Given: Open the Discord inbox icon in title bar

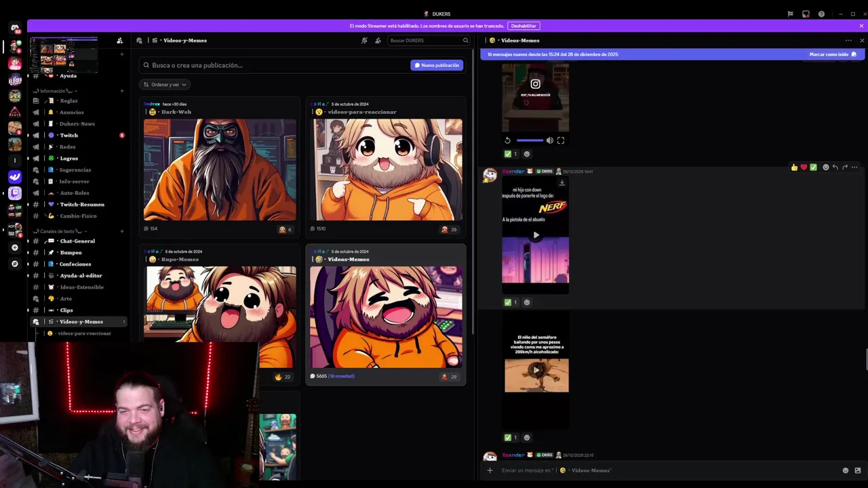Looking at the screenshot, I should [806, 14].
